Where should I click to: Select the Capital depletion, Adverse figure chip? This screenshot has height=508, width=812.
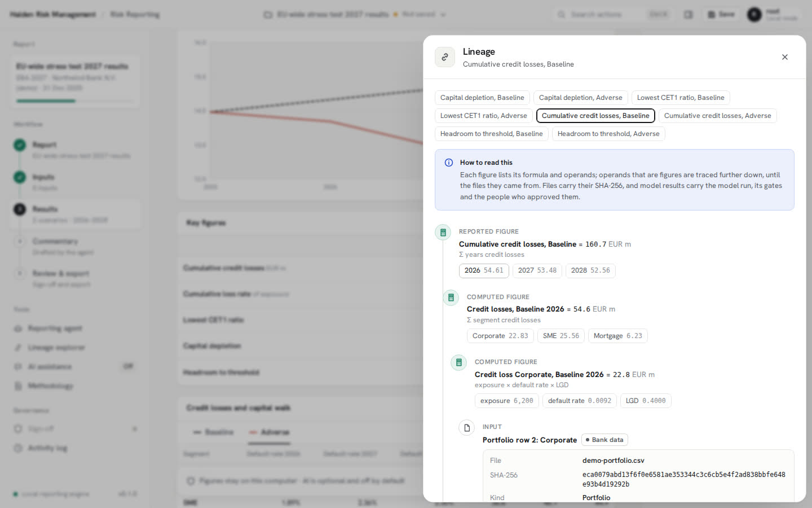coord(581,98)
